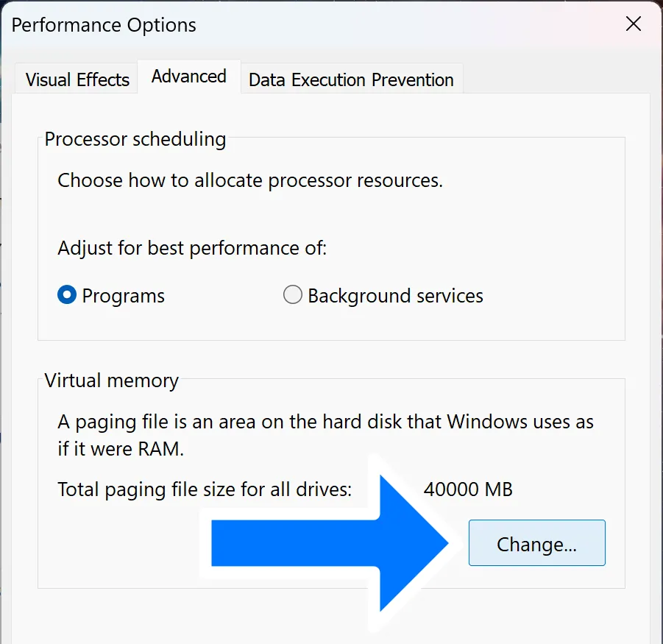Close the Performance Options dialog
This screenshot has height=644, width=663.
(x=633, y=24)
